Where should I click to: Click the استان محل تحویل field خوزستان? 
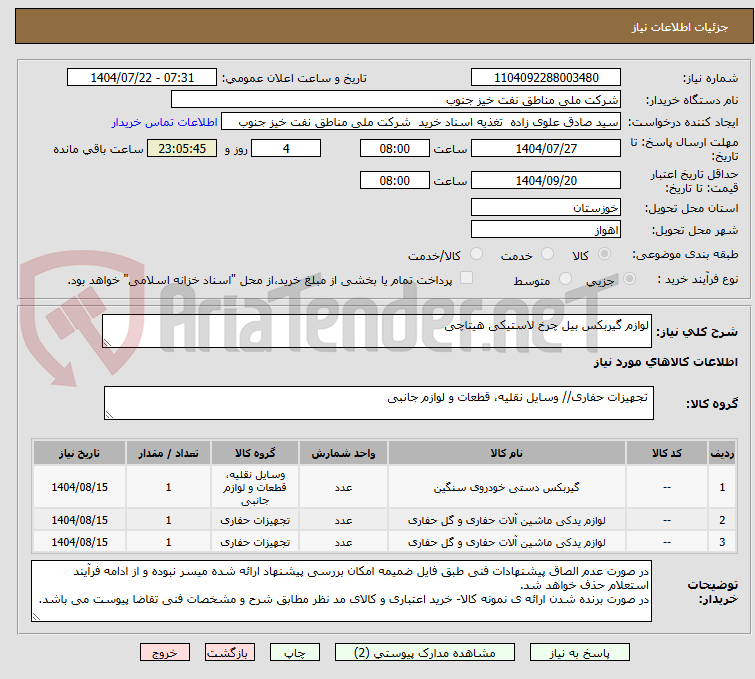pyautogui.click(x=546, y=208)
